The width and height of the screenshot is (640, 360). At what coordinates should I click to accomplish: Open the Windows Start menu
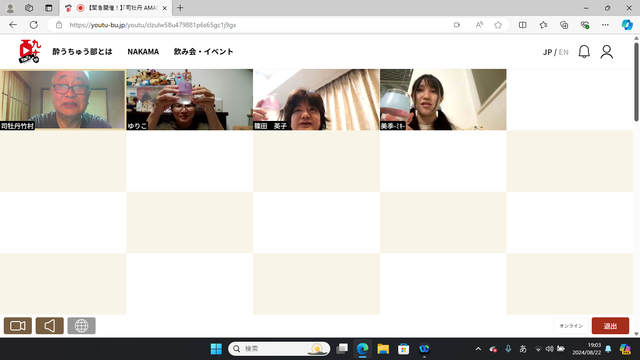coord(216,349)
